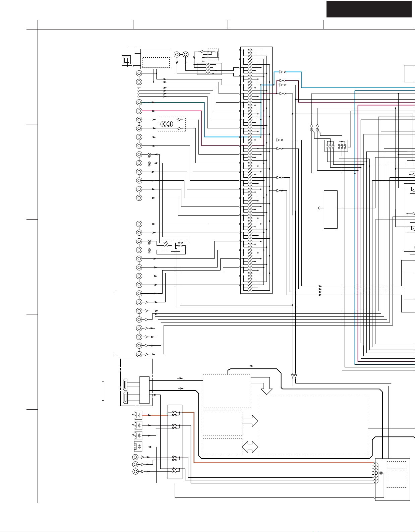Click the hollow double-headed block arrow
Viewport: 415px width, 532px height.
click(x=250, y=447)
